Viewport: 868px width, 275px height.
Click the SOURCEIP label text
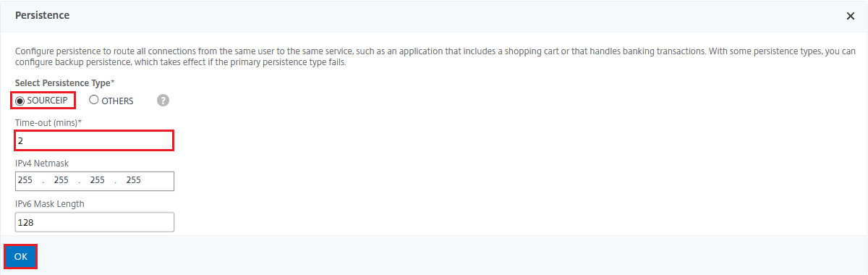coord(47,101)
